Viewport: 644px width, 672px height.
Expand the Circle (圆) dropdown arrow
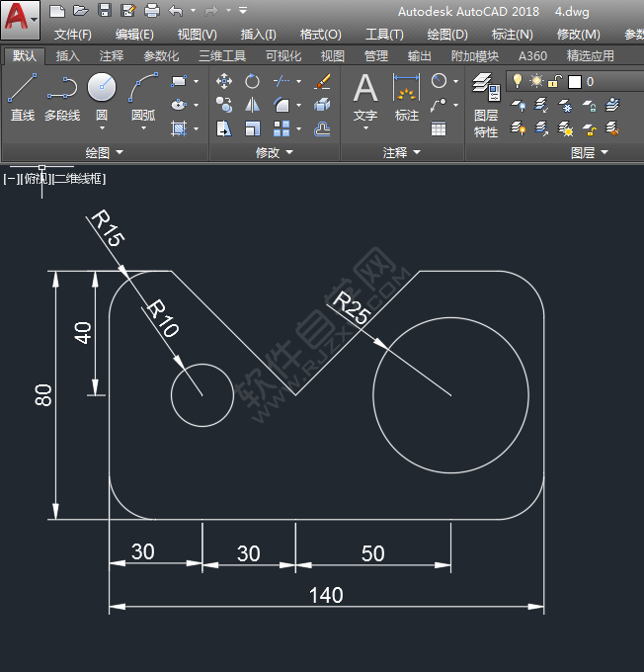(x=102, y=129)
